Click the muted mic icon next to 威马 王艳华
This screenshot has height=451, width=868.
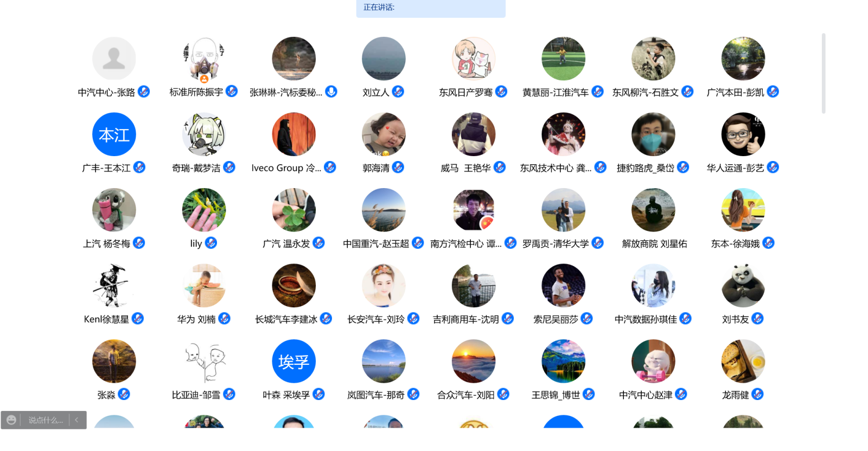(500, 167)
